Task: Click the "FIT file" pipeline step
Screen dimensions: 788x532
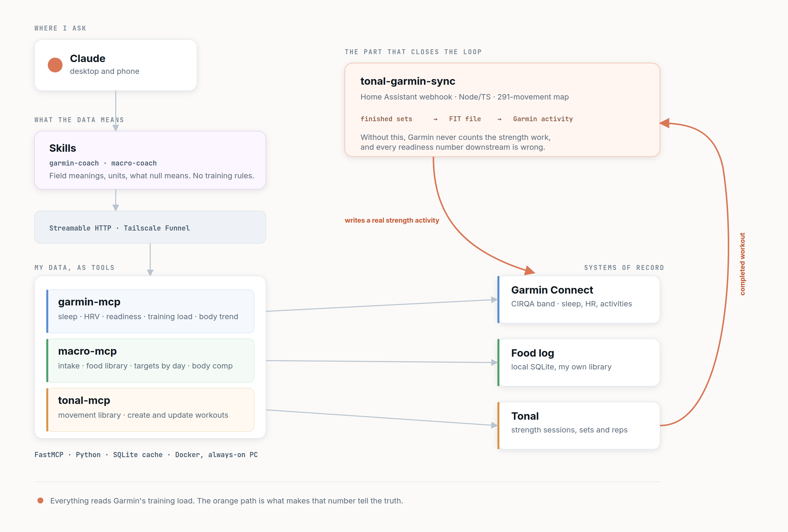Action: [465, 119]
